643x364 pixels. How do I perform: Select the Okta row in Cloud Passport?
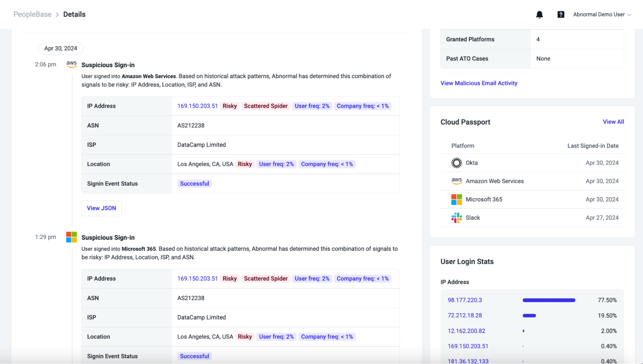pos(532,163)
